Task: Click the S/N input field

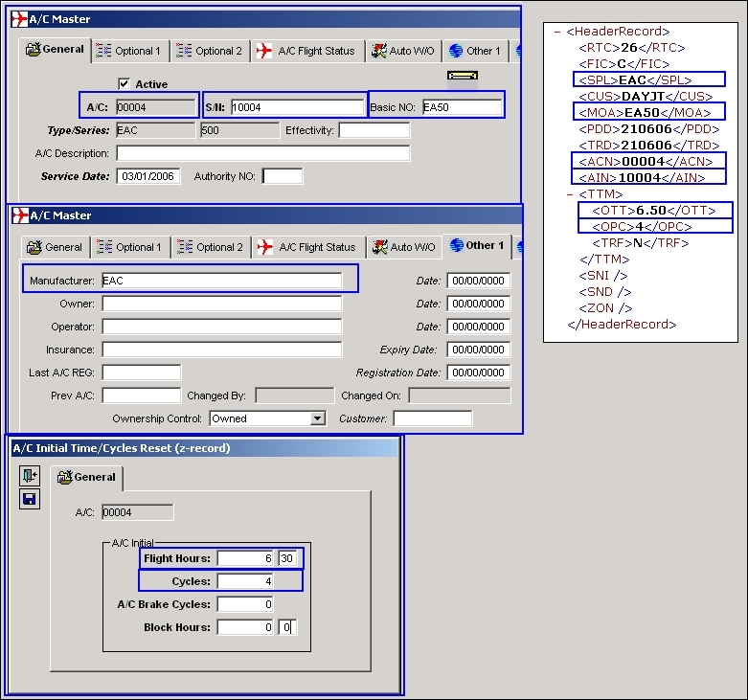Action: [297, 107]
